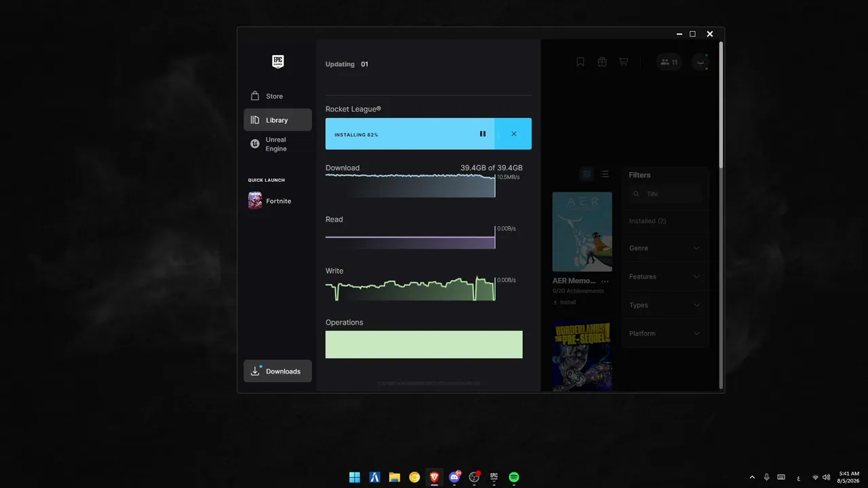
Task: Click the 10.5MB/s download speed value
Action: click(509, 178)
